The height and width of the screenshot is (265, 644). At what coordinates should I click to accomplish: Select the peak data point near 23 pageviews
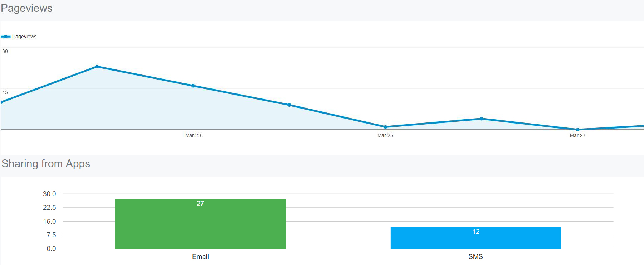click(97, 67)
